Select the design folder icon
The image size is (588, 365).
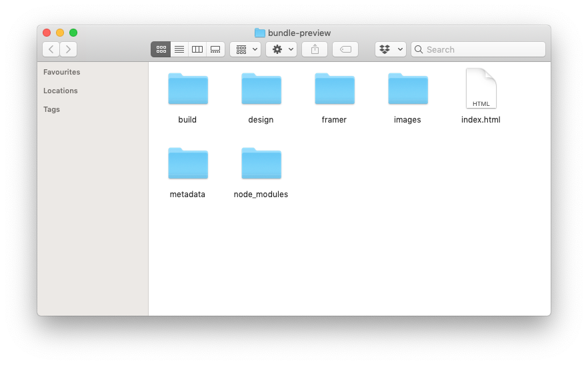coord(261,89)
